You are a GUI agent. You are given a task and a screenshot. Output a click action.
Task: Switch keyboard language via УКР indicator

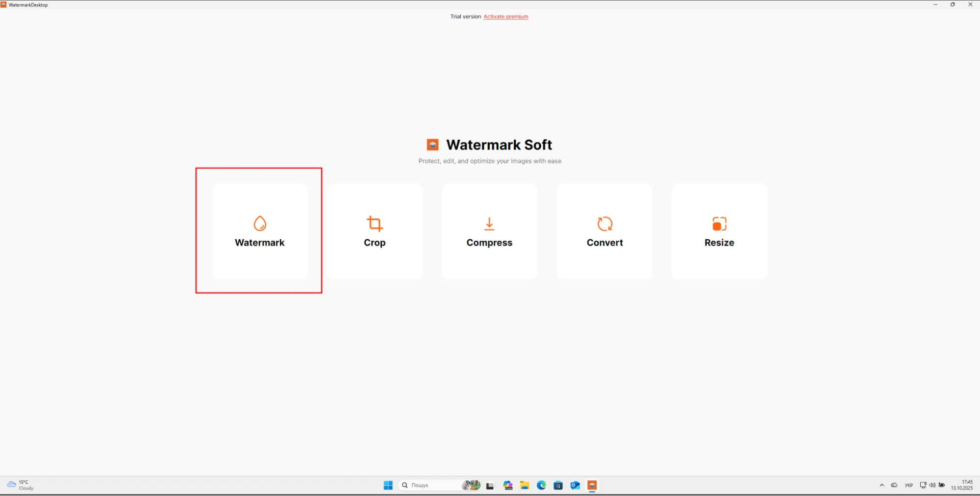click(x=909, y=485)
